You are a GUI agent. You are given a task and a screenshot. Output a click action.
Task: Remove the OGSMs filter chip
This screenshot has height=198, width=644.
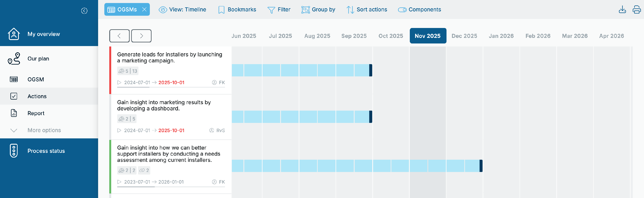point(144,9)
